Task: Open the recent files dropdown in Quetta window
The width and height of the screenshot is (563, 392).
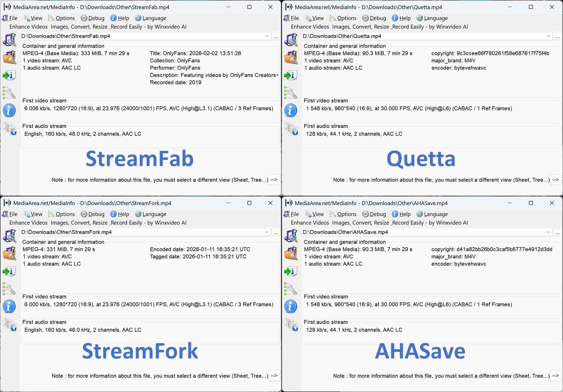Action: (x=548, y=36)
